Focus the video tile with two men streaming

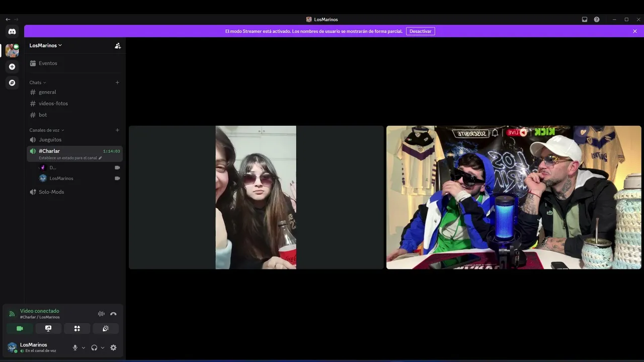click(x=514, y=197)
